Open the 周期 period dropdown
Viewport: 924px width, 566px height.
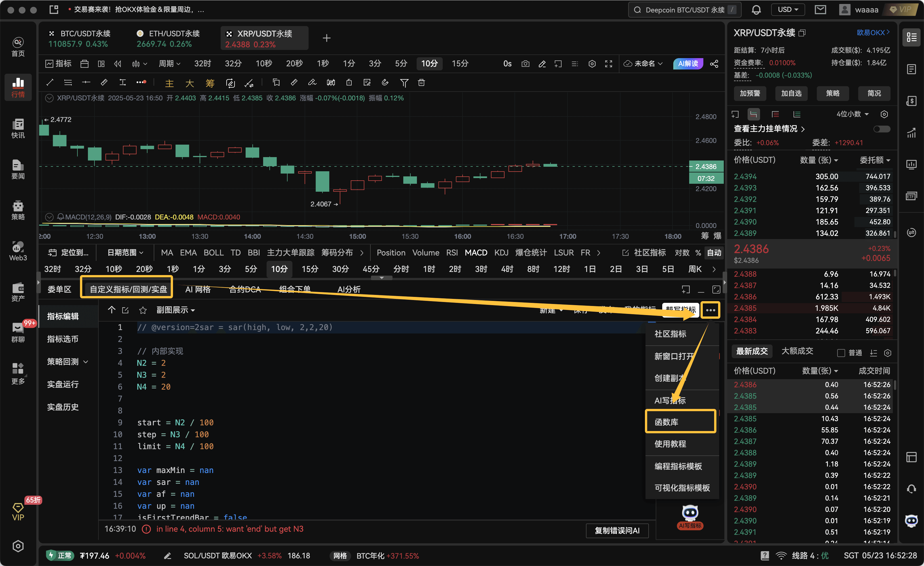point(170,64)
